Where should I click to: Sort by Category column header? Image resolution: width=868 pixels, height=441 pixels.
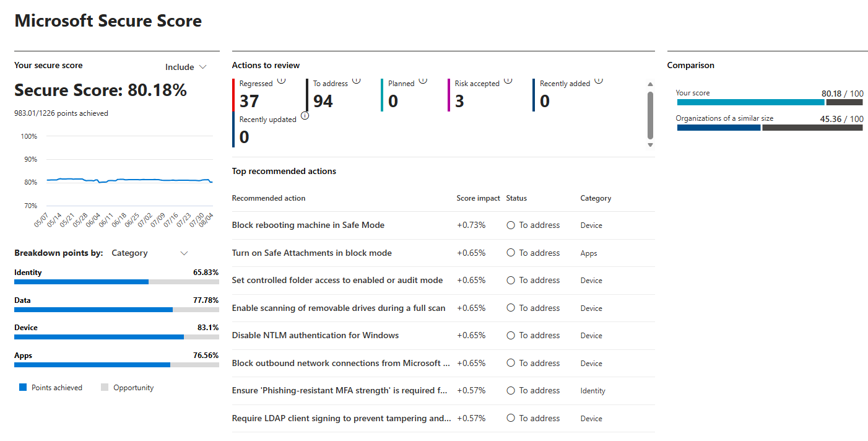tap(596, 198)
